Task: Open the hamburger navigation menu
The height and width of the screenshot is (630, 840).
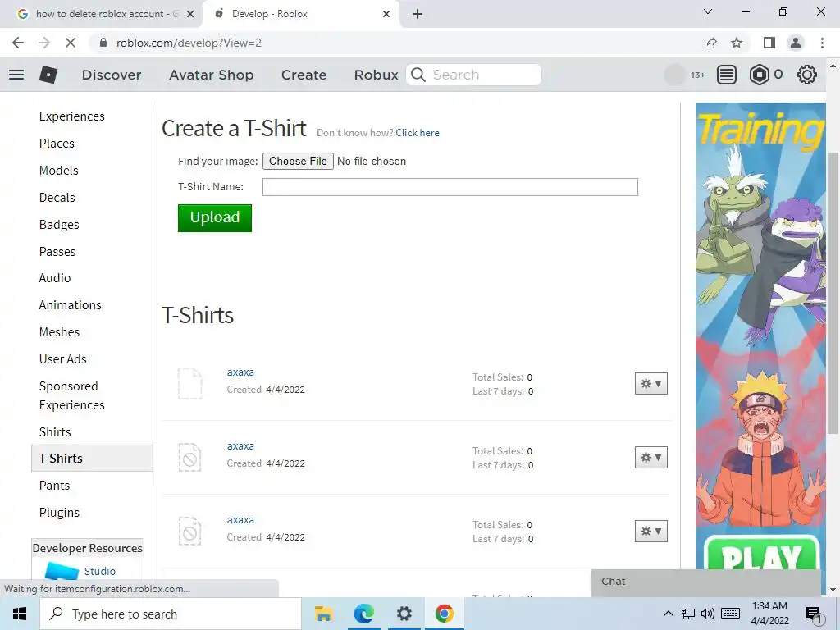Action: pyautogui.click(x=16, y=75)
